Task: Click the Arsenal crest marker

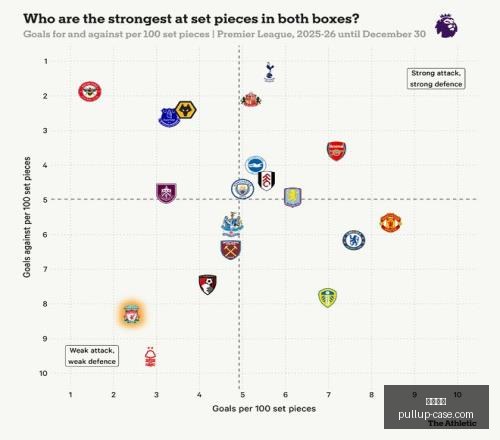Action: (x=336, y=151)
